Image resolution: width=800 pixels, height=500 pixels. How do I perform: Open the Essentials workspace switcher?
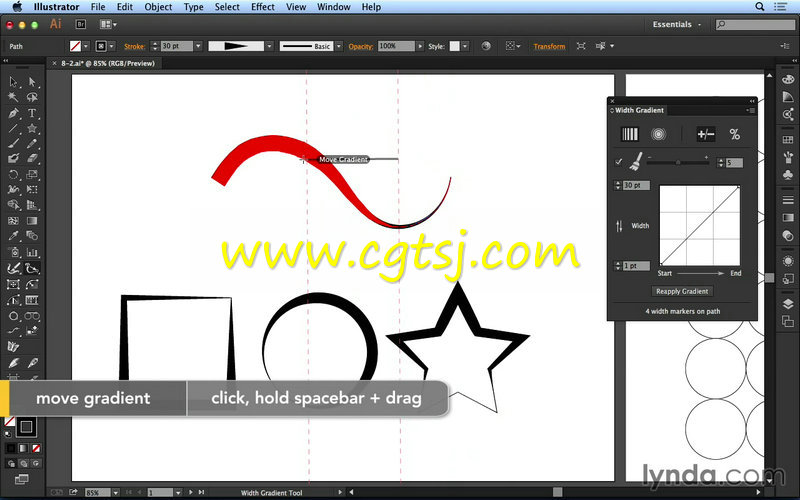(678, 24)
